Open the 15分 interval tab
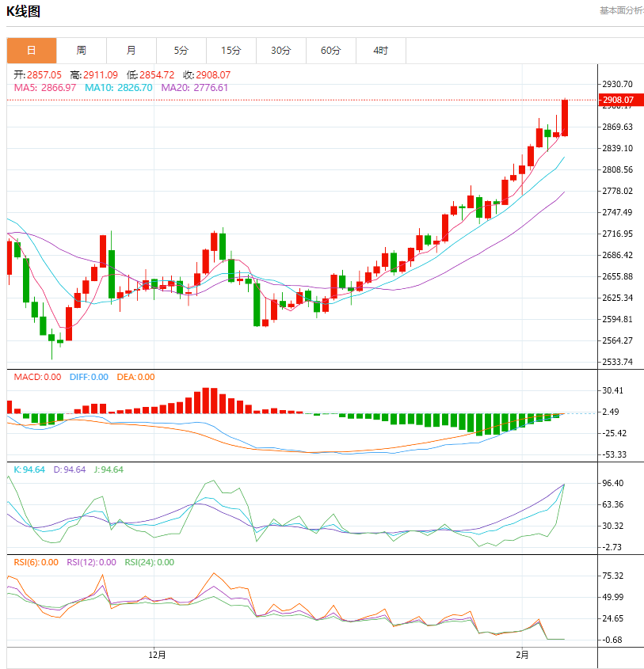 tap(231, 51)
